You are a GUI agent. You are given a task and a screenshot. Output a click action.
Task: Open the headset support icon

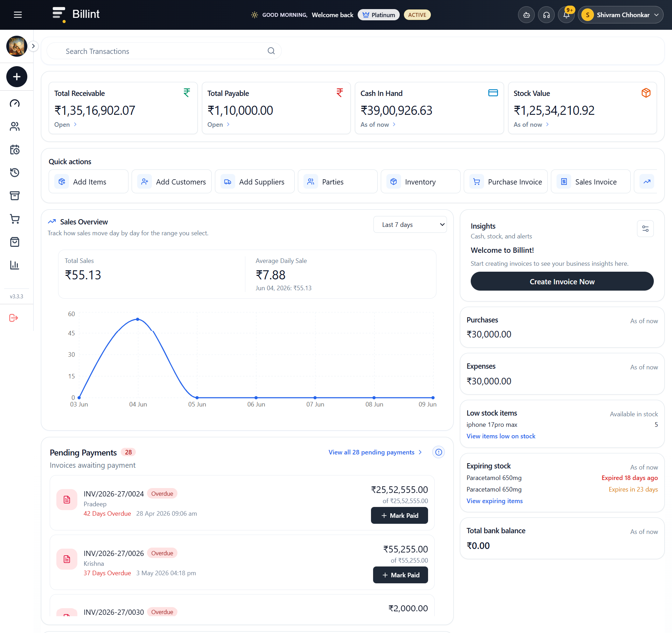tap(546, 15)
